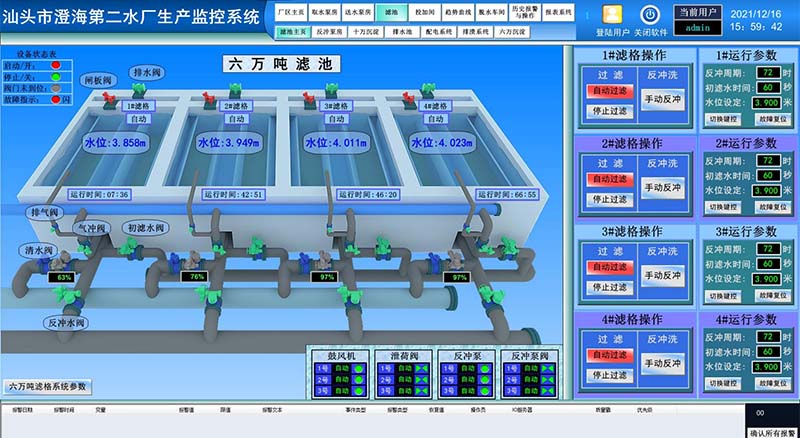
Task: Select the red gate valve on 4#滤格
Action: (409, 99)
